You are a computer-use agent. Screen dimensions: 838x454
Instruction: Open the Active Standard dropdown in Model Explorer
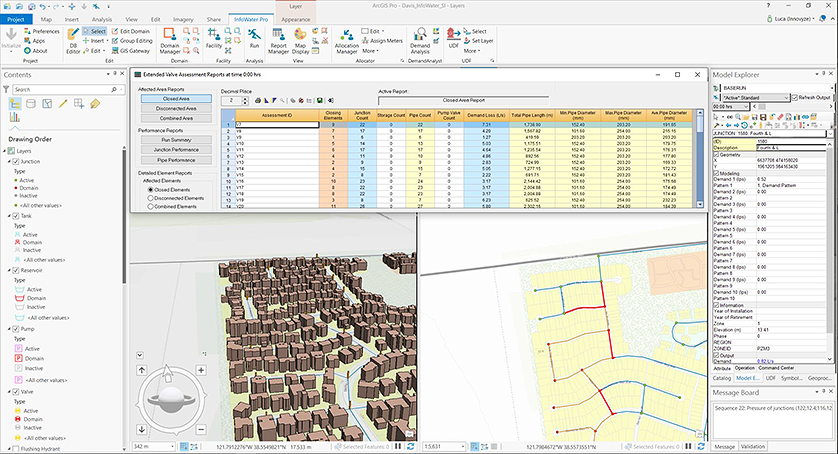[x=786, y=98]
